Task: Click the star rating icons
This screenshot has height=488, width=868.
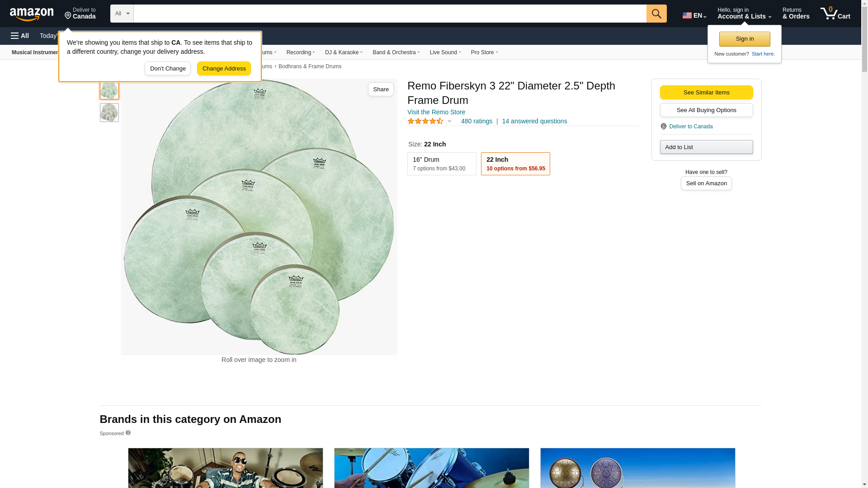Action: click(x=425, y=121)
